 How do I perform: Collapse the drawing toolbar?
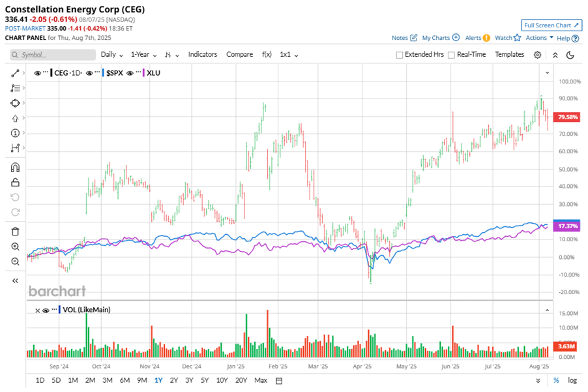(x=15, y=280)
